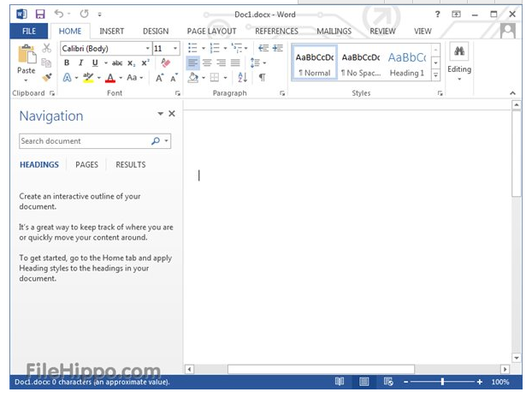The width and height of the screenshot is (532, 404).
Task: Expand the Styles gallery more arrow
Action: [x=435, y=75]
